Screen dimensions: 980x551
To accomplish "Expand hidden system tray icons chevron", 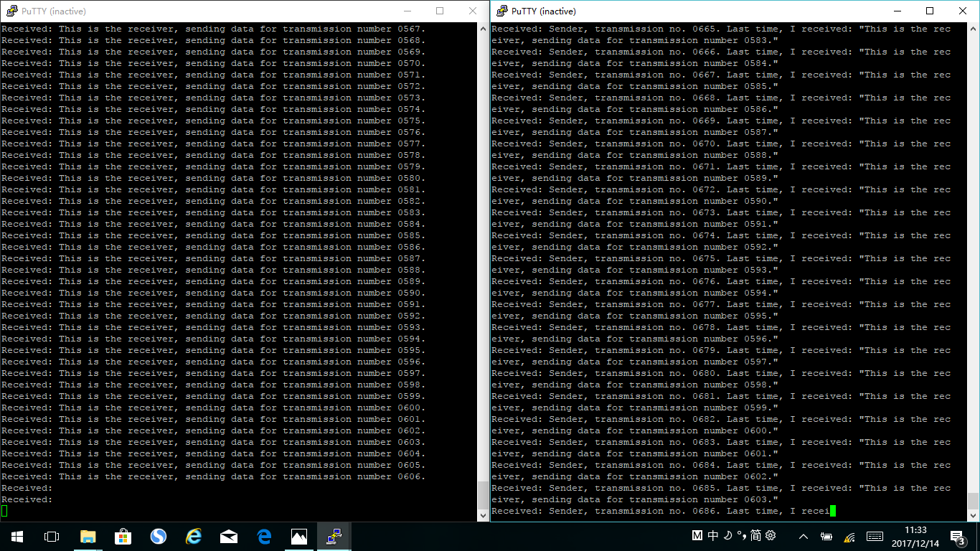I will [804, 536].
